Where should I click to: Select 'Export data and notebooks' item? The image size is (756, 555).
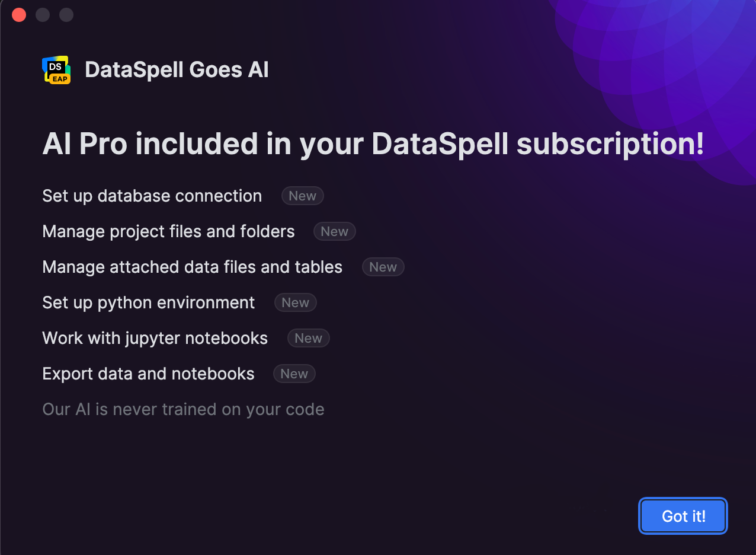point(148,374)
